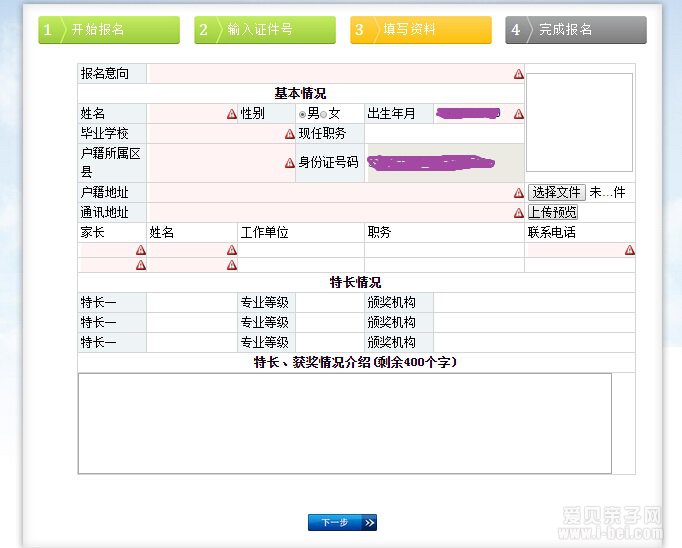
Task: Click warning icon in the 户籍地址 field
Action: click(x=518, y=193)
